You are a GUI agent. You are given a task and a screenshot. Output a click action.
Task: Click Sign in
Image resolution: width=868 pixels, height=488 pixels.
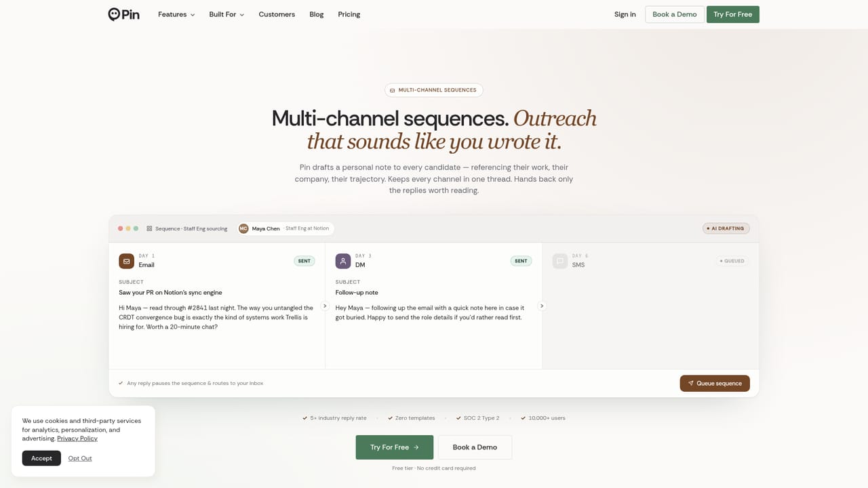tap(625, 14)
